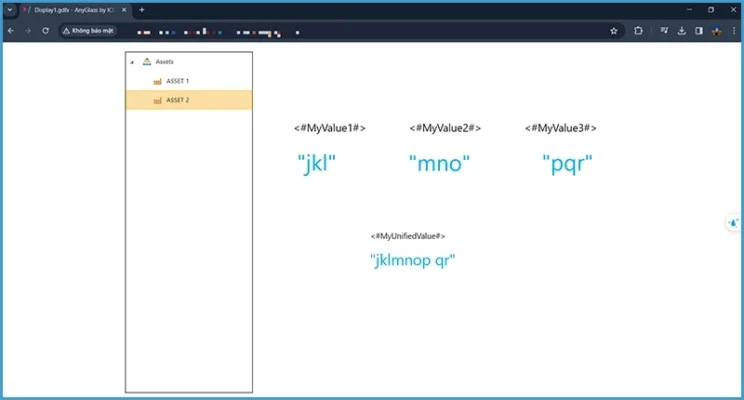
Task: Click the ASSET 1 factory icon
Action: (157, 81)
